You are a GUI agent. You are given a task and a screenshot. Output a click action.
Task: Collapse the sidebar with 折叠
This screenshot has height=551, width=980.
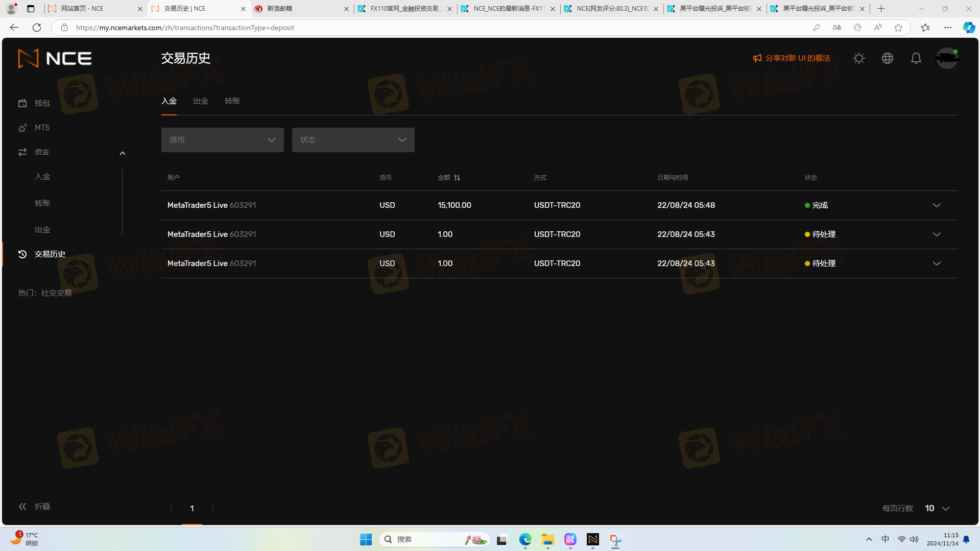click(34, 507)
